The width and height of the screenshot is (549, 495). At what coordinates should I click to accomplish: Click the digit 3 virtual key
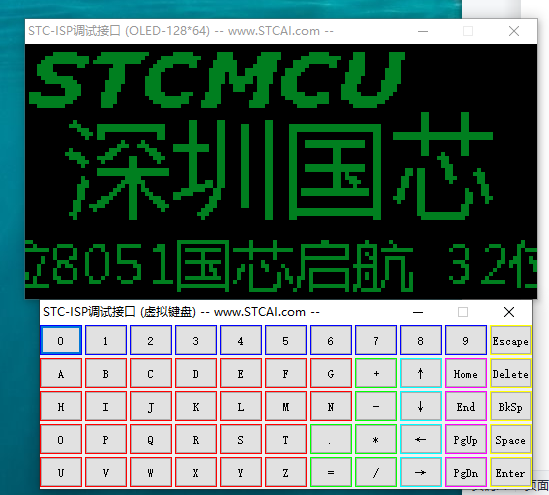tap(196, 340)
